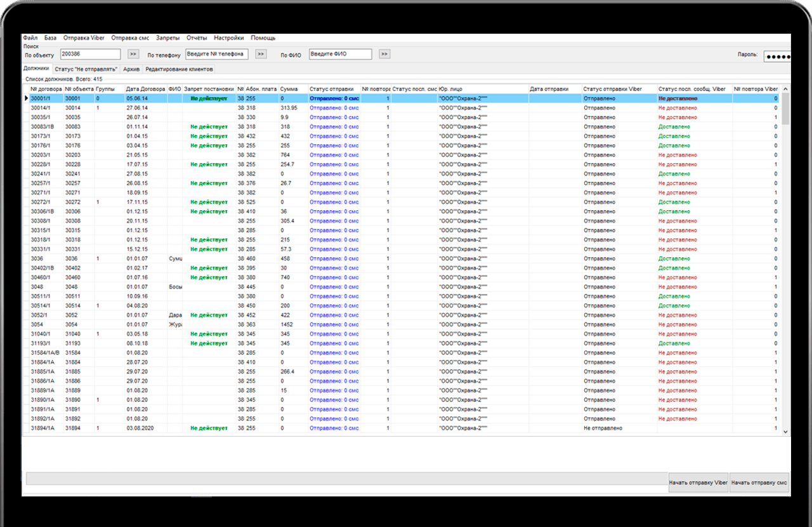This screenshot has width=812, height=527.
Task: Click the vertical scrollbar thumb of the table
Action: point(785,108)
